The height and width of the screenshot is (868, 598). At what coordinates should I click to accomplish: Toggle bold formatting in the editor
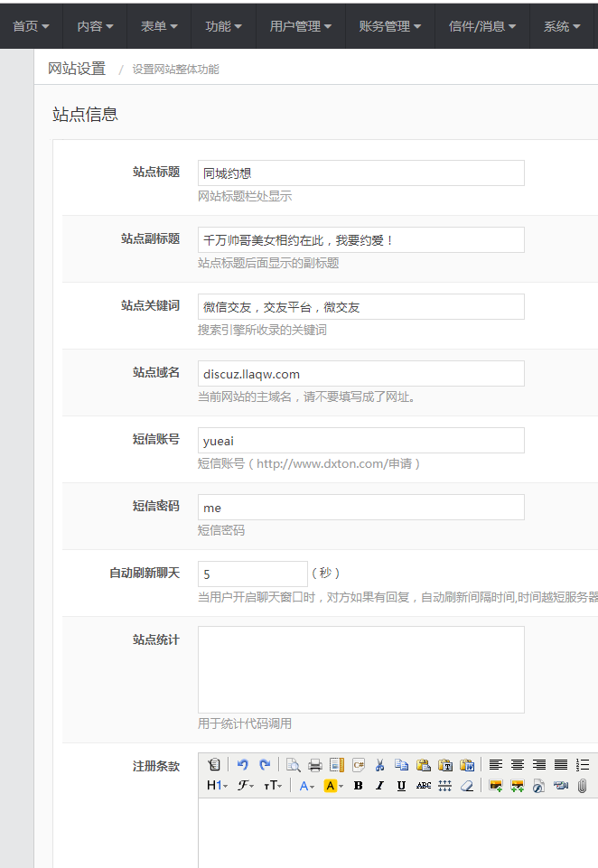click(x=358, y=786)
